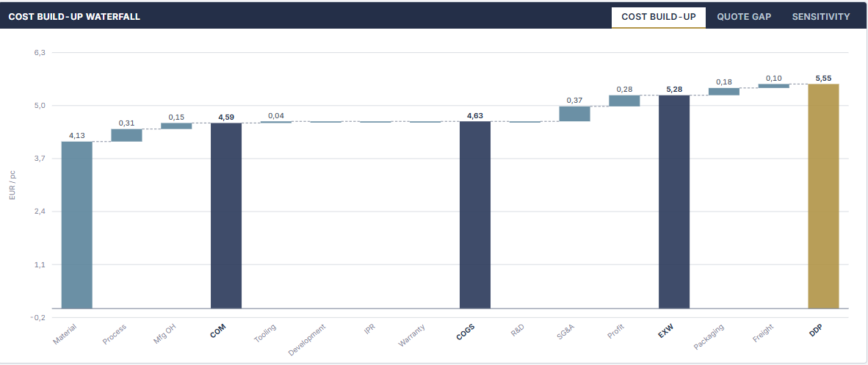Click the 4,59 value label
This screenshot has width=868, height=365.
pos(226,117)
